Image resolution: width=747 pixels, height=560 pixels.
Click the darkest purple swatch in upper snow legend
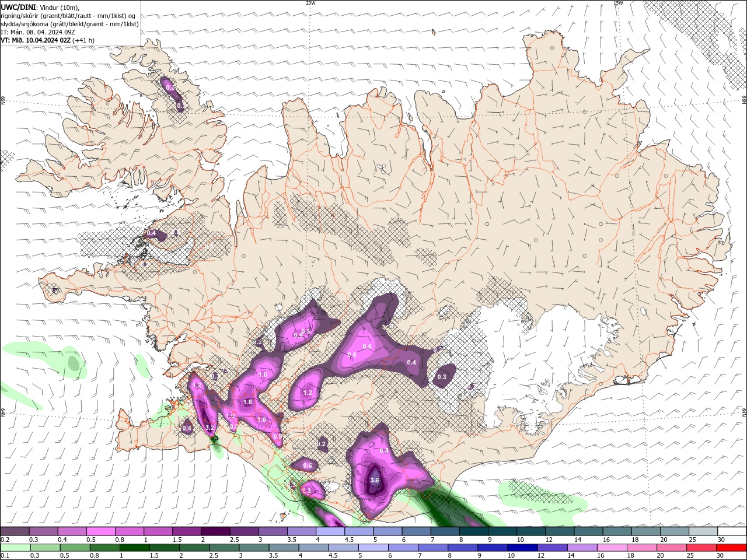pos(215,531)
